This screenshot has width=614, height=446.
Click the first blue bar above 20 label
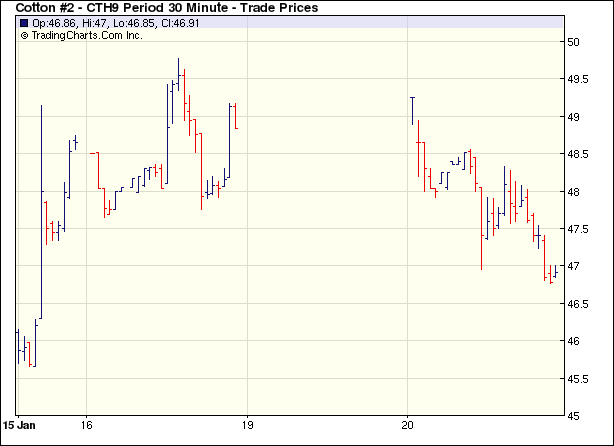(x=413, y=110)
